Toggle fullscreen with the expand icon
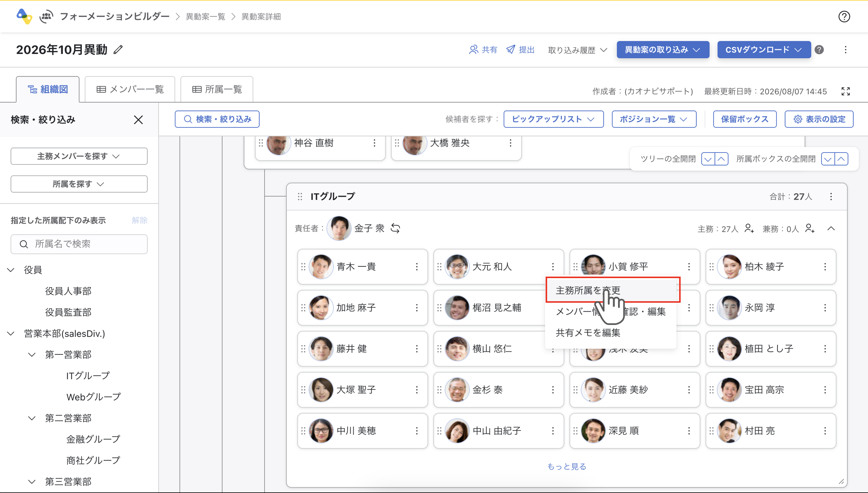868x493 pixels. point(845,91)
